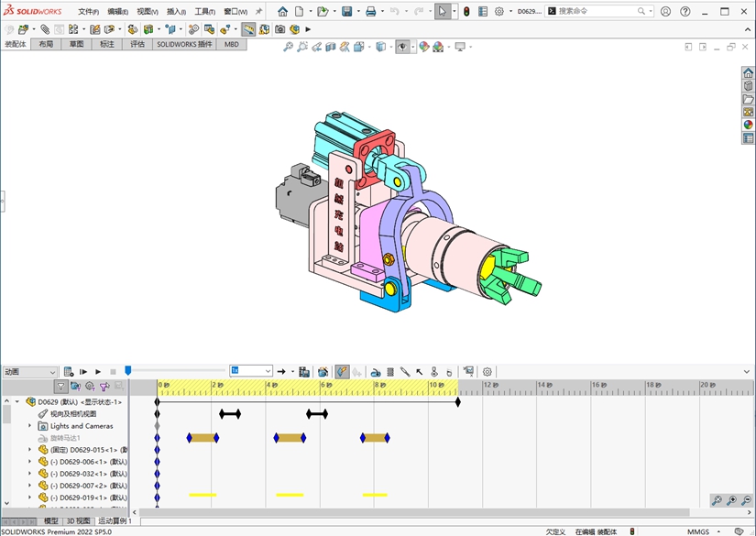
Task: Click the Zoom to Fit magnifier icon
Action: point(288,47)
